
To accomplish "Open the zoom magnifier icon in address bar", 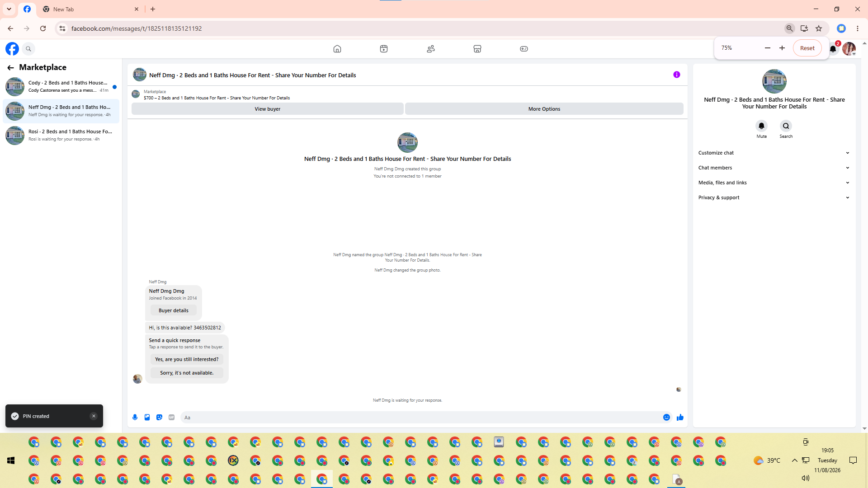I will (790, 28).
